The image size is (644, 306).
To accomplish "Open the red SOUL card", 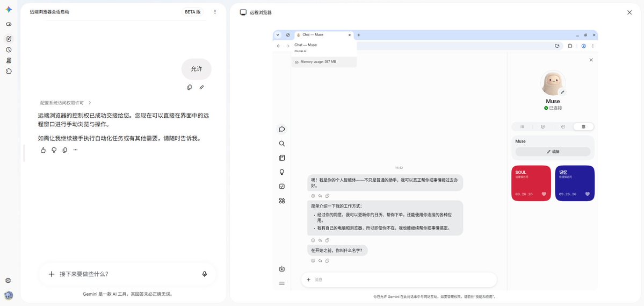I will 531,183.
